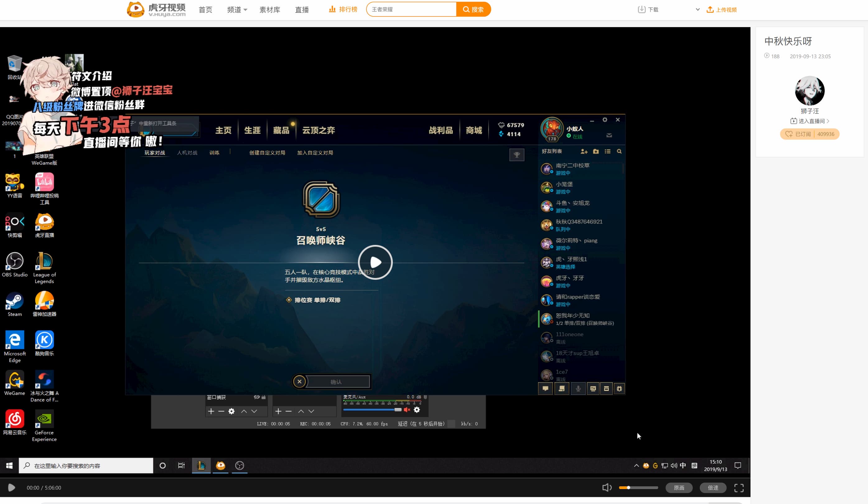Mute the 麦克风/Aux audio in OBS mixer
This screenshot has height=504, width=868.
coord(408,410)
